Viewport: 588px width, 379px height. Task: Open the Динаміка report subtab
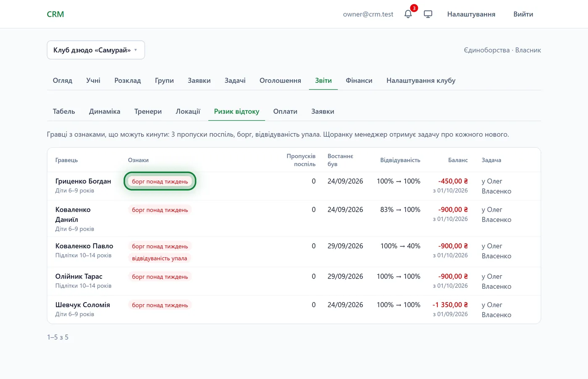pyautogui.click(x=105, y=111)
